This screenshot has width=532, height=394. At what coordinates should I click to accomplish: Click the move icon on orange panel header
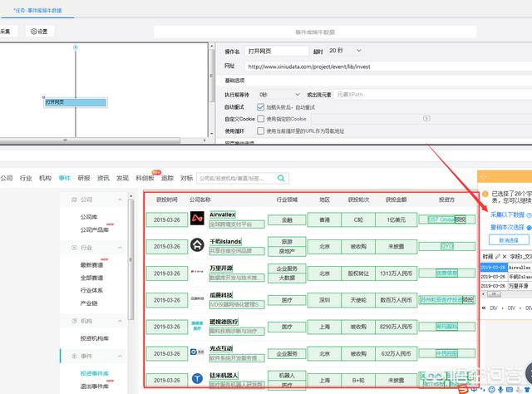[483, 176]
